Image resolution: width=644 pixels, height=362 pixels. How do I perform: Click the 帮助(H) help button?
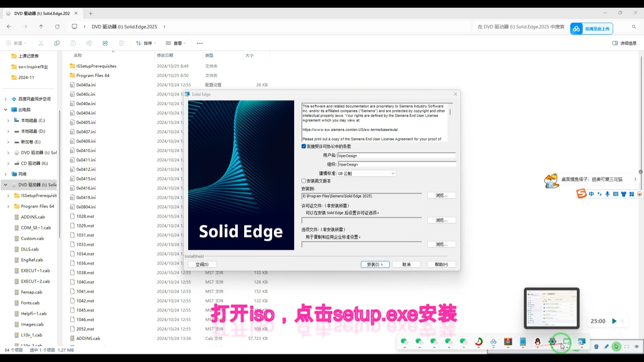click(441, 264)
